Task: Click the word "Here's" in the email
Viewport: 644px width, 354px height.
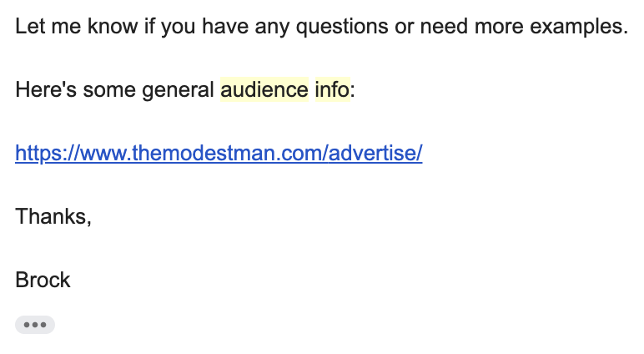Action: (46, 89)
